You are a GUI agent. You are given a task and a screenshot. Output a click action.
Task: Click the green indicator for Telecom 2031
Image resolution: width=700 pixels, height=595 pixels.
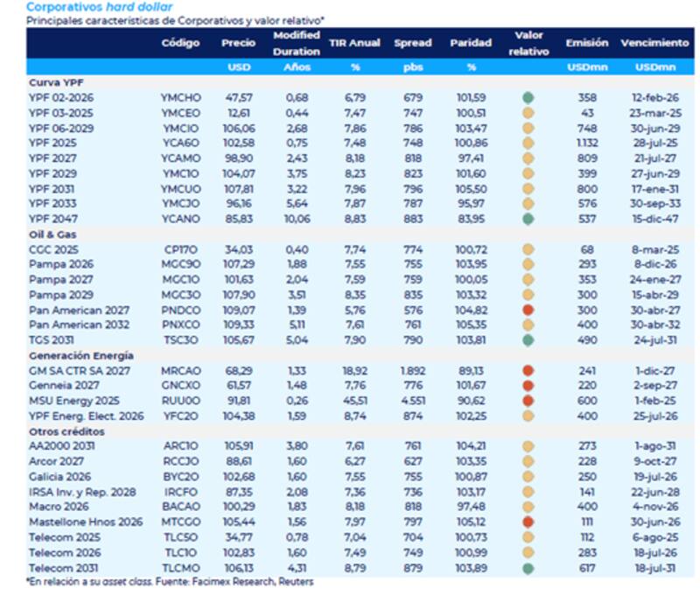[x=528, y=566]
